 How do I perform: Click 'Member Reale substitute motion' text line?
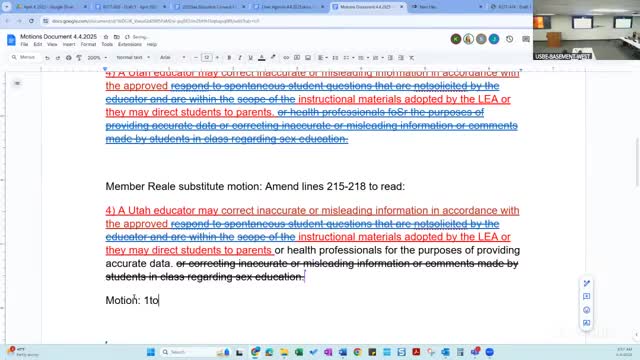pos(255,187)
